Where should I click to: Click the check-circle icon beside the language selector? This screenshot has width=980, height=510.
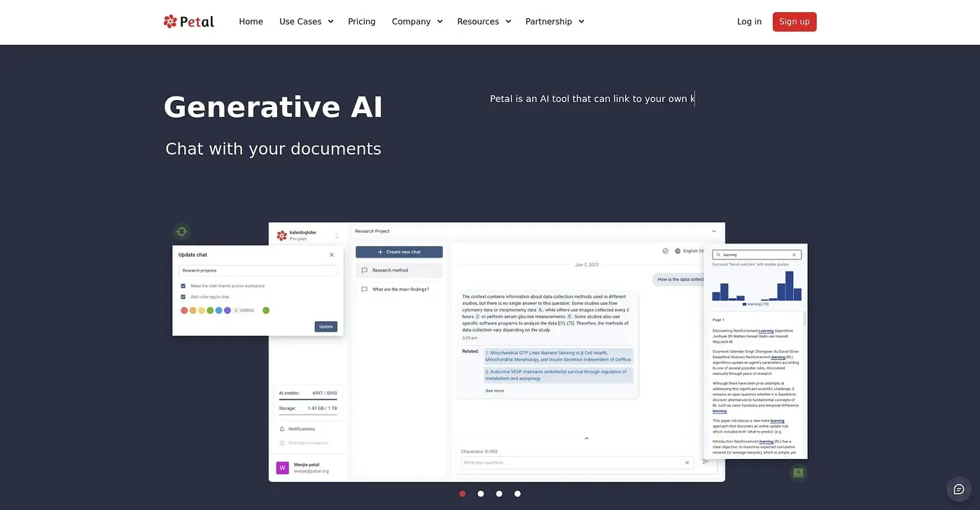coord(665,250)
